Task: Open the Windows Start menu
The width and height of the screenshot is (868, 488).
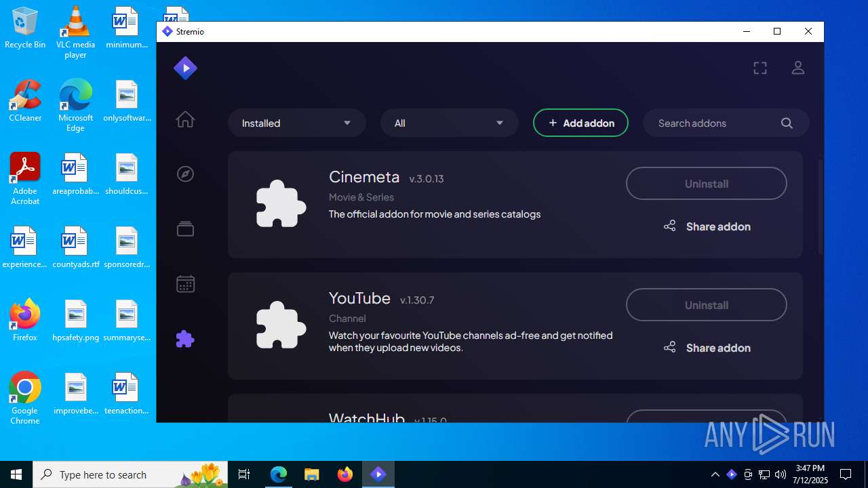Action: [16, 474]
